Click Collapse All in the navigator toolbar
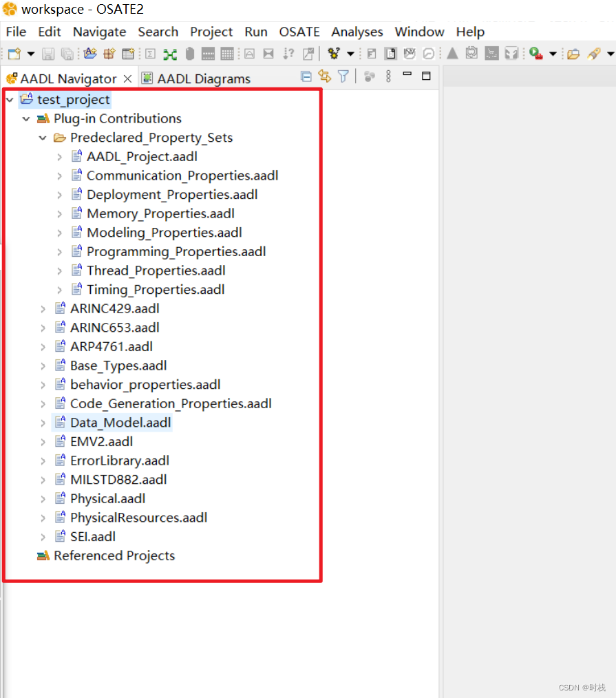This screenshot has height=698, width=616. point(306,76)
